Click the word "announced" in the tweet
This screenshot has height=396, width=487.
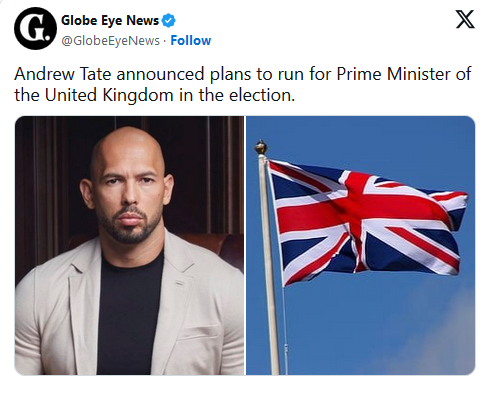[160, 74]
